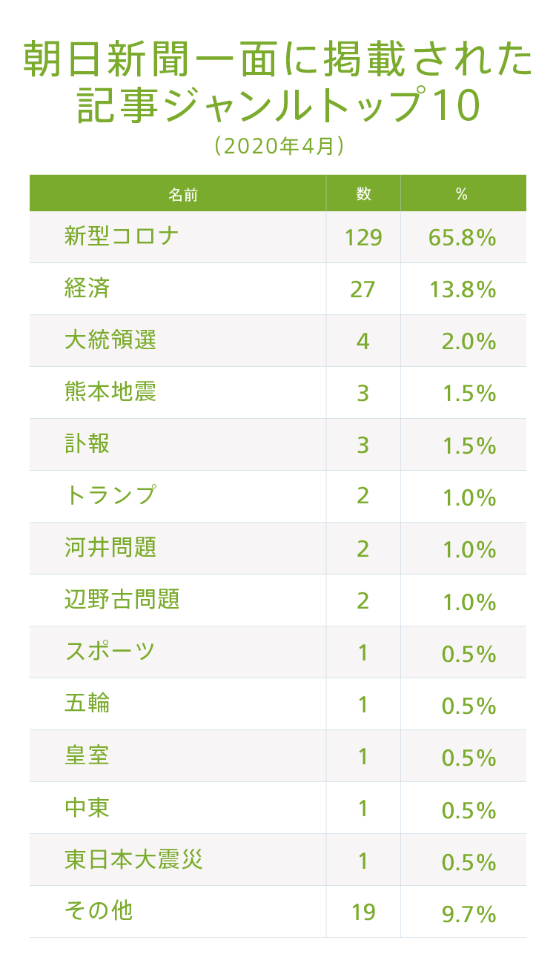The image size is (556, 980).
Task: Select the 大統領選 row label
Action: [110, 340]
